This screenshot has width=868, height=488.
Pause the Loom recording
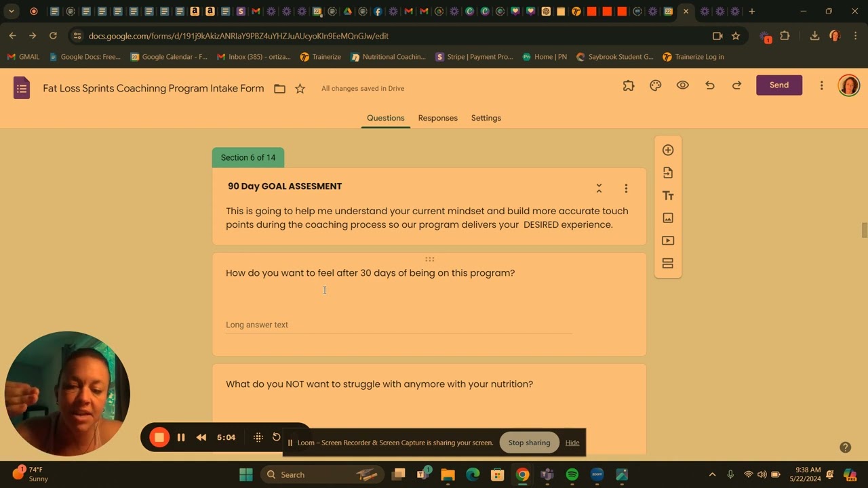tap(181, 437)
